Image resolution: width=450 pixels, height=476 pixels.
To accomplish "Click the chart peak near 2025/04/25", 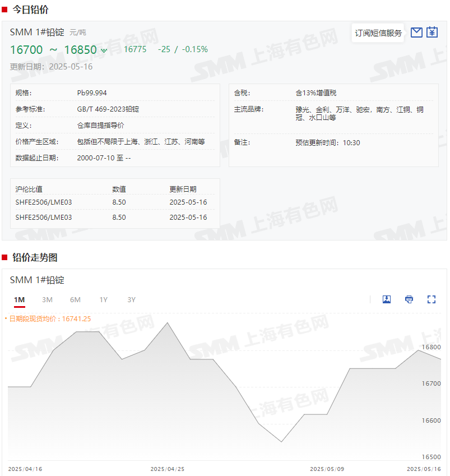I will click(x=168, y=323).
